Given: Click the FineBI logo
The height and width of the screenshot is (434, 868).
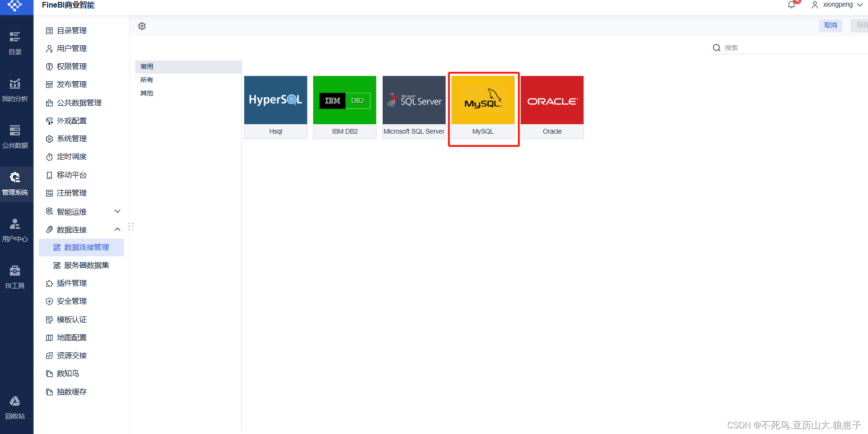Looking at the screenshot, I should point(16,5).
